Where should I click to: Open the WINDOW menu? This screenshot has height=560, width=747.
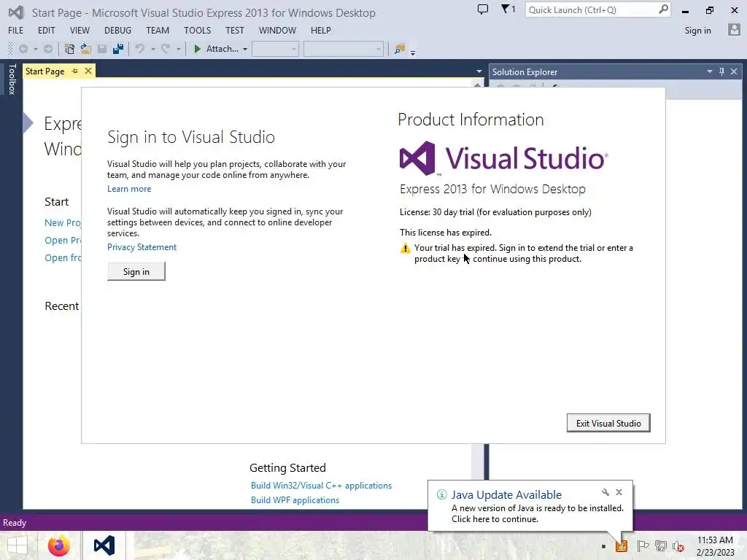coord(277,30)
